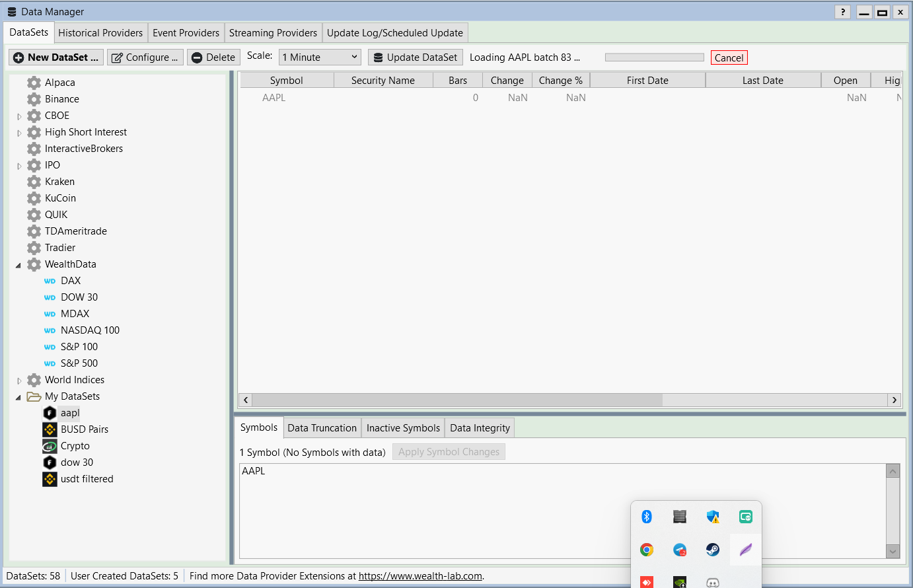Click the WD icon beside S&P 100
Screen dimensions: 913x588
(x=50, y=347)
